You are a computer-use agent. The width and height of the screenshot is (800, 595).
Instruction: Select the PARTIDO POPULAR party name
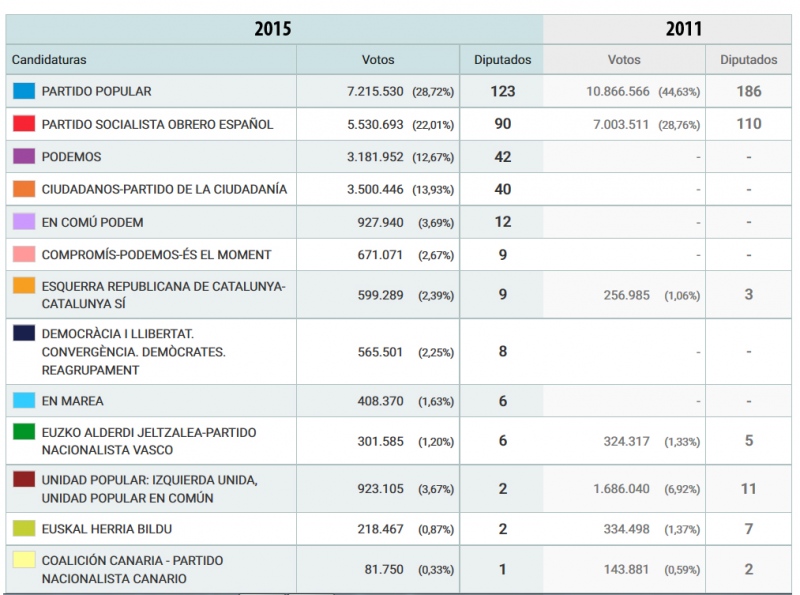pos(96,91)
